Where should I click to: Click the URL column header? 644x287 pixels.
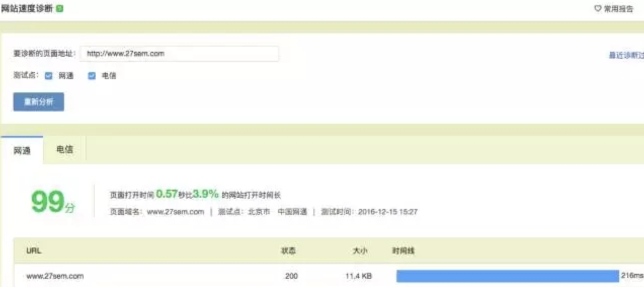coord(34,250)
